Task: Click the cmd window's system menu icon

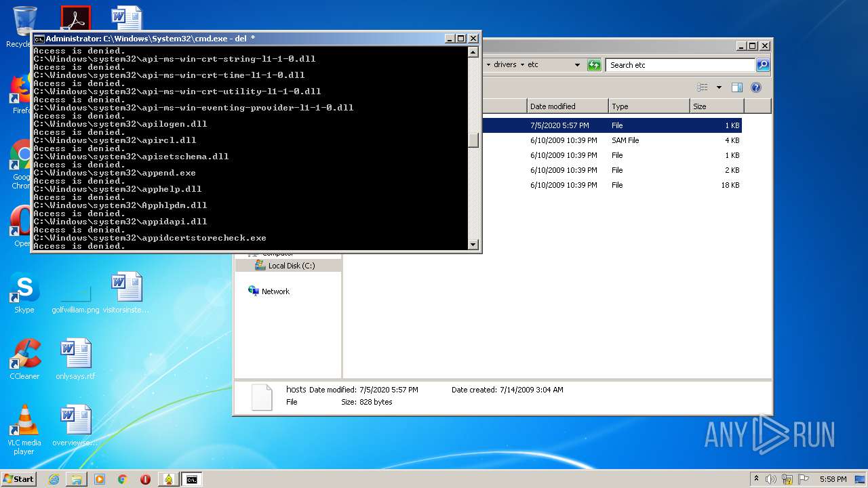Action: [39, 39]
